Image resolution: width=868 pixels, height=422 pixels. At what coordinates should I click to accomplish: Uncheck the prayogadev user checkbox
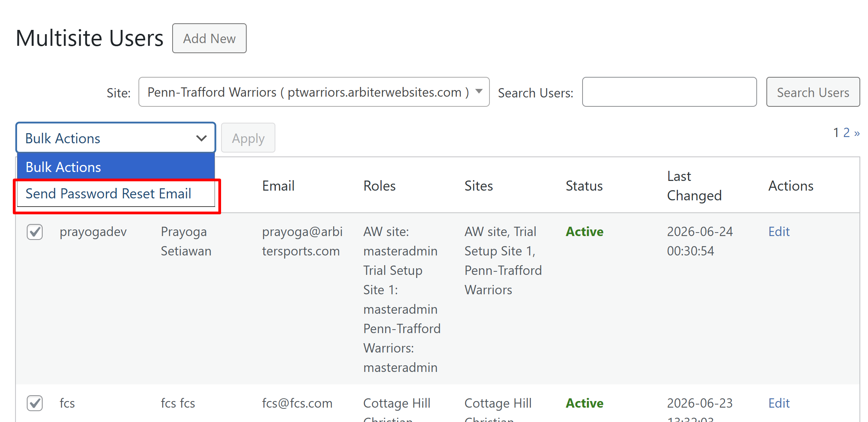(35, 232)
